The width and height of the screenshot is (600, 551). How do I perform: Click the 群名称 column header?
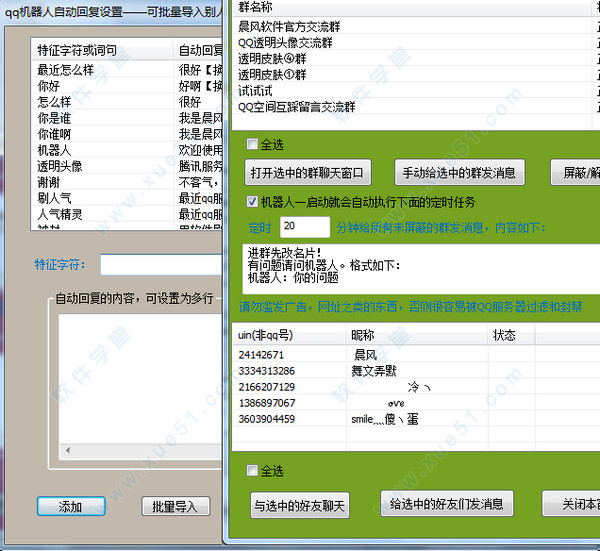click(411, 7)
